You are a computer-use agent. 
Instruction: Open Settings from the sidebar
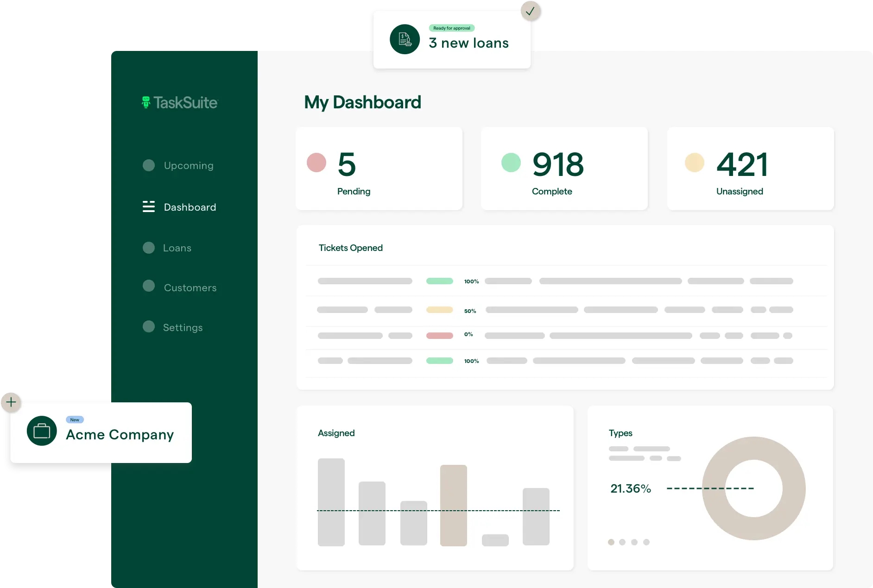click(183, 328)
